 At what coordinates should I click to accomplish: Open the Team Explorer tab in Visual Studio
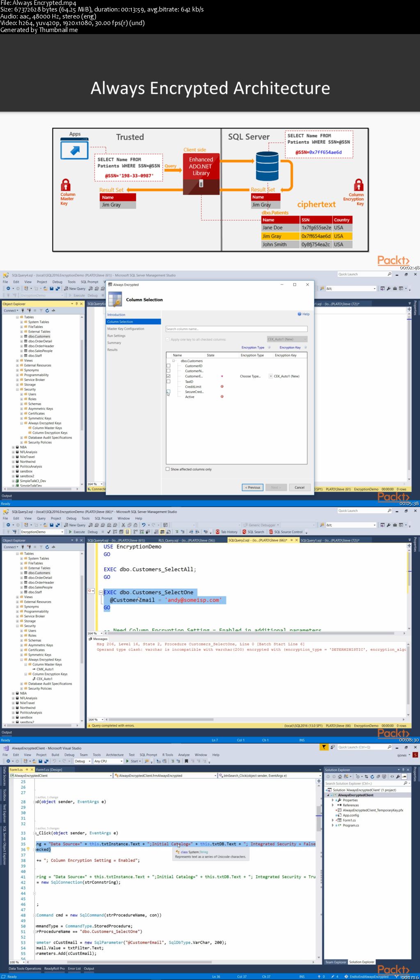pyautogui.click(x=336, y=962)
